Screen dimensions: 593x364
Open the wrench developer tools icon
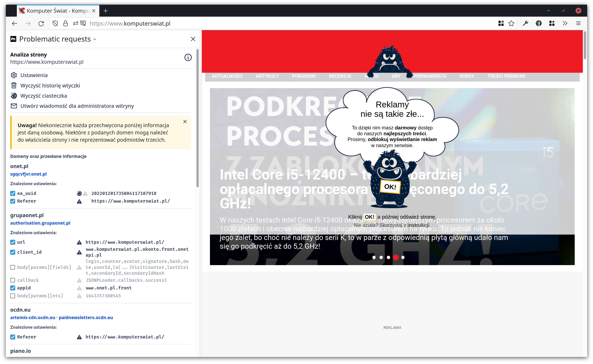point(526,23)
